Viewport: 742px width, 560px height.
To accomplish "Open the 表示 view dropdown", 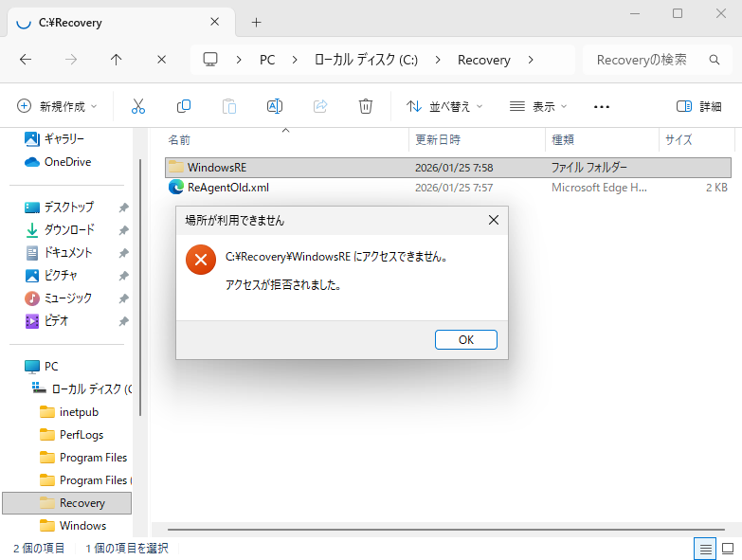I will [x=538, y=106].
